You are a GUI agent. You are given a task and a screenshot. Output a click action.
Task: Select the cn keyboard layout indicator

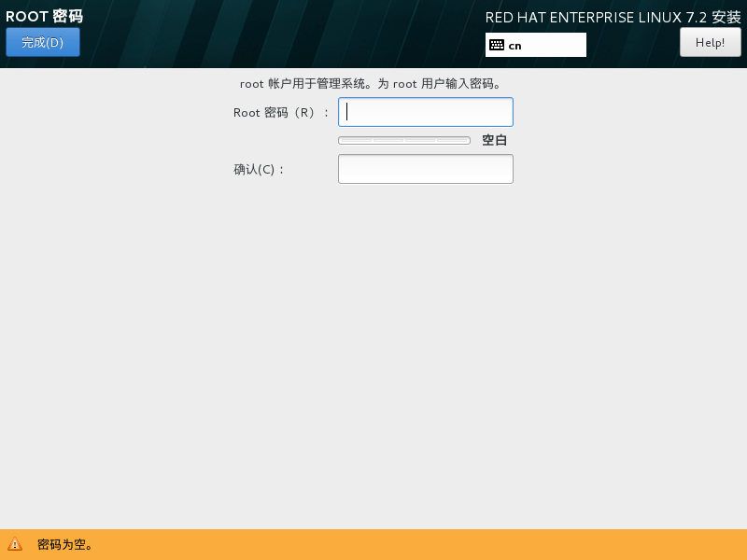pyautogui.click(x=535, y=45)
